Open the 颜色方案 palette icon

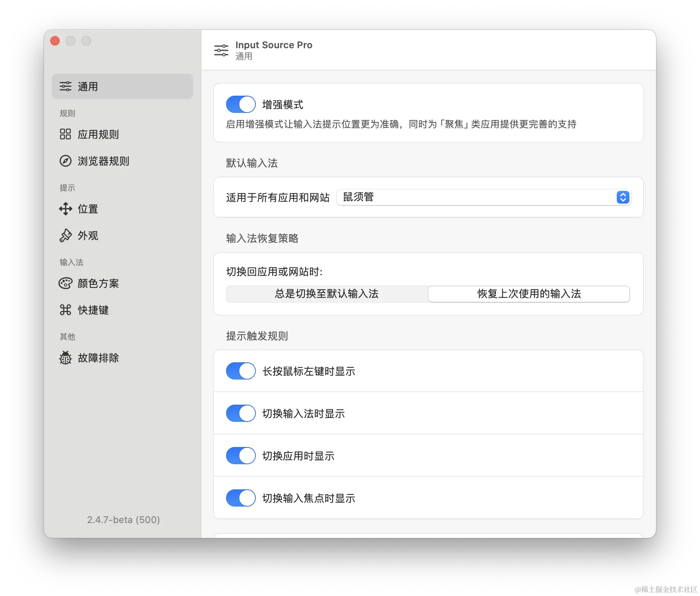click(x=66, y=283)
